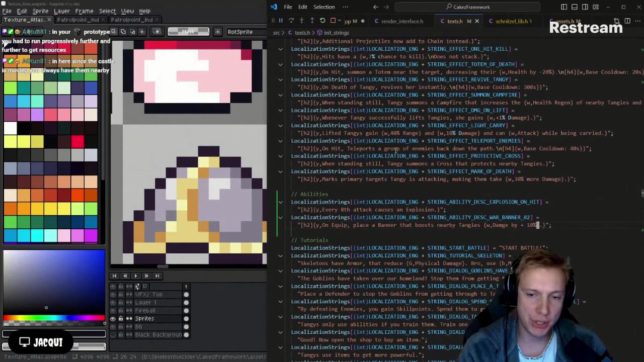Select frame 1 header in timeline
644x362 pixels.
(x=186, y=287)
